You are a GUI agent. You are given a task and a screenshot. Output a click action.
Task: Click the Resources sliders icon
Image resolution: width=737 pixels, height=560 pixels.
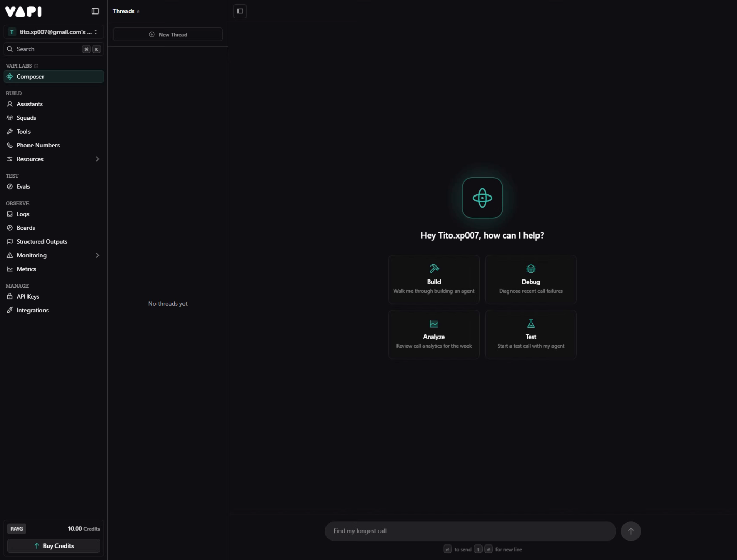(x=10, y=159)
